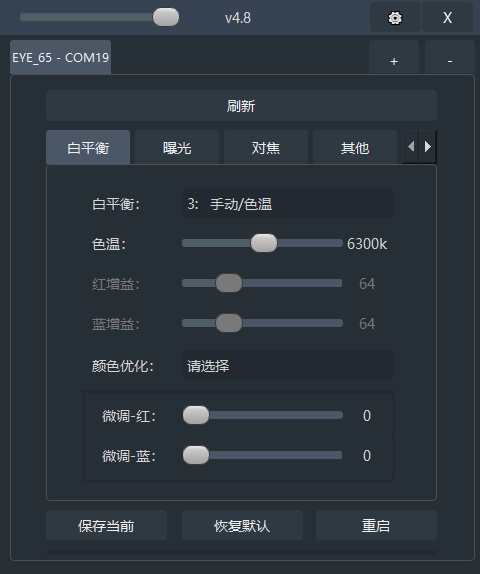The image size is (480, 574).
Task: Open the 白平衡 mode dropdown
Action: pos(287,204)
